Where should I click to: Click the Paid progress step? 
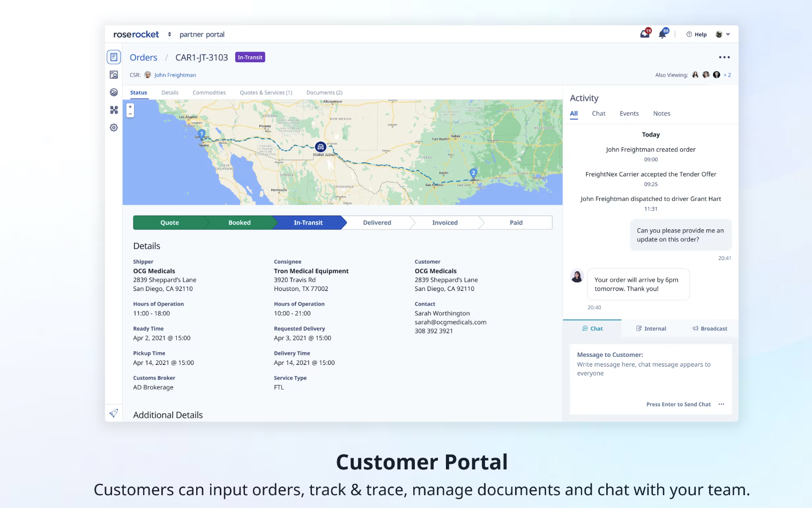(x=516, y=223)
